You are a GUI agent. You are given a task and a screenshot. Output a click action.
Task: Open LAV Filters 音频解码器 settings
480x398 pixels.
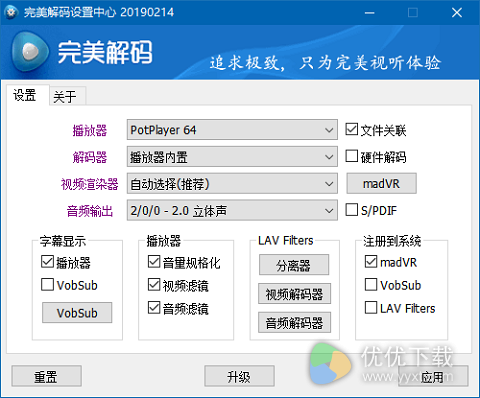coord(294,322)
